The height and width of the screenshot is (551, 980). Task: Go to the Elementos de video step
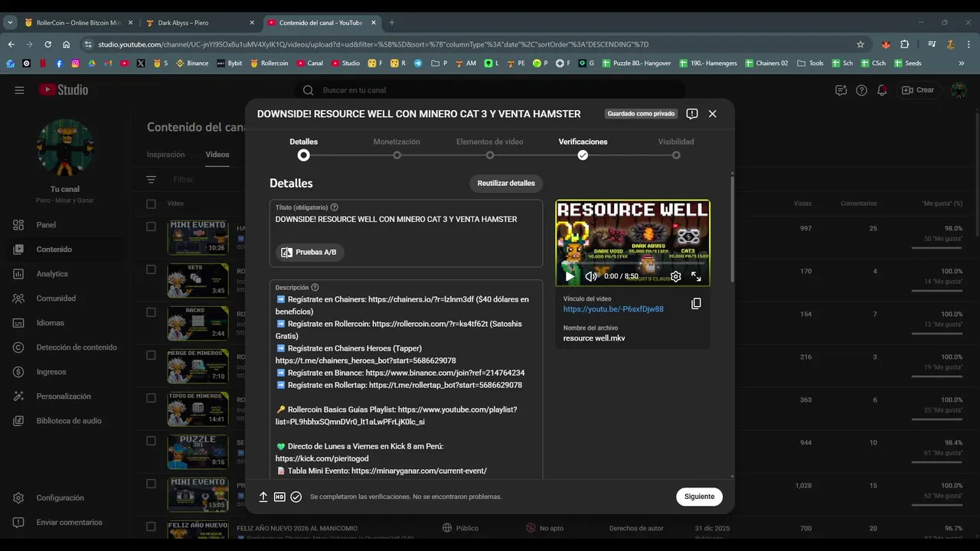pyautogui.click(x=490, y=148)
